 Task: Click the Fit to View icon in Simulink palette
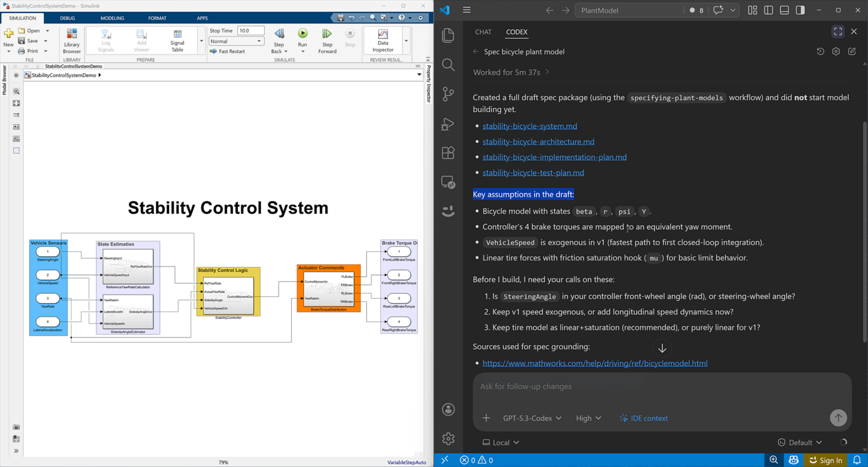coord(16,103)
